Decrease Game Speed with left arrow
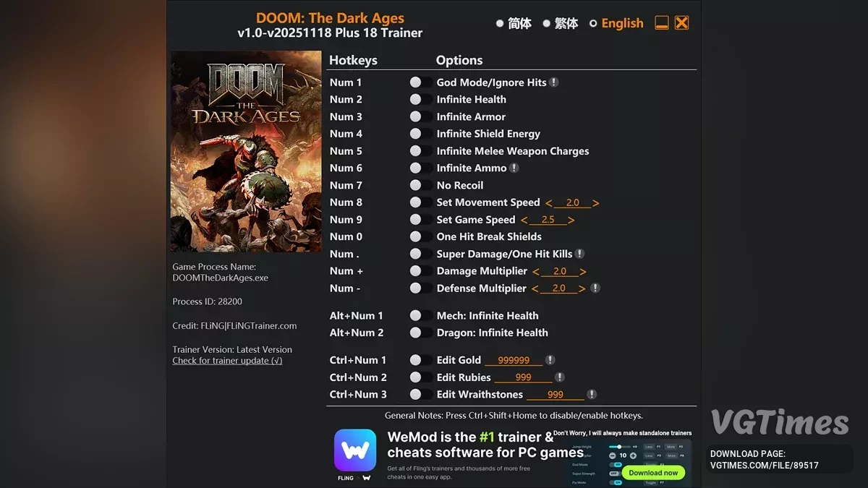This screenshot has height=488, width=868. coord(524,221)
